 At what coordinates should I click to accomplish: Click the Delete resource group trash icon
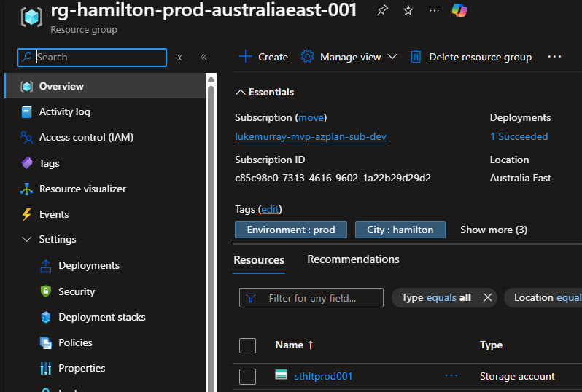pyautogui.click(x=416, y=57)
